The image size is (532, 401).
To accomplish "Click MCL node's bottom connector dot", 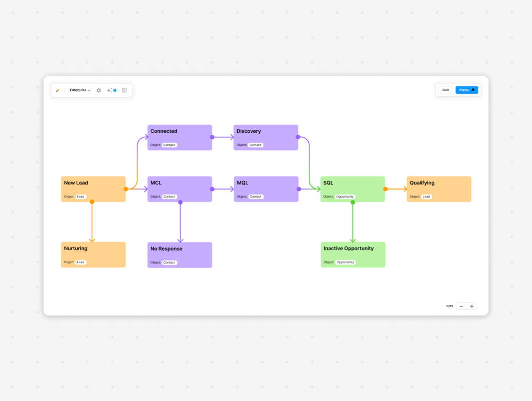I will tap(181, 202).
